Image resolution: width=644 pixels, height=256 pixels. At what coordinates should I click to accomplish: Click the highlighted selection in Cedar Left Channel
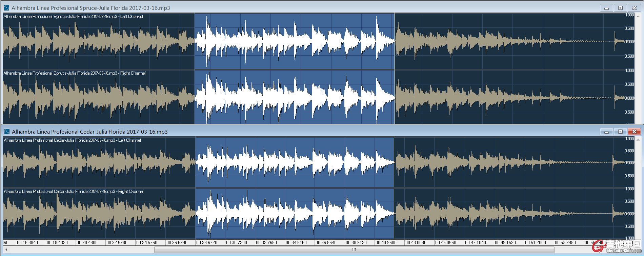click(x=295, y=162)
